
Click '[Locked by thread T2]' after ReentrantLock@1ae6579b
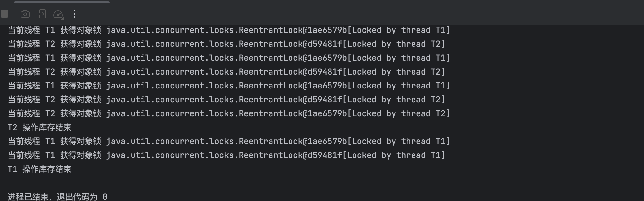pyautogui.click(x=398, y=113)
